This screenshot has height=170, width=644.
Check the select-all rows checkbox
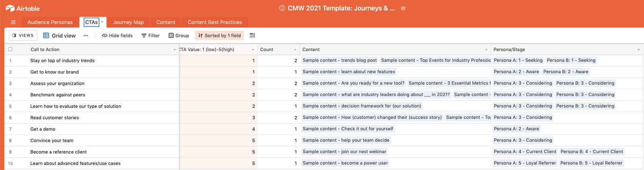[x=10, y=49]
